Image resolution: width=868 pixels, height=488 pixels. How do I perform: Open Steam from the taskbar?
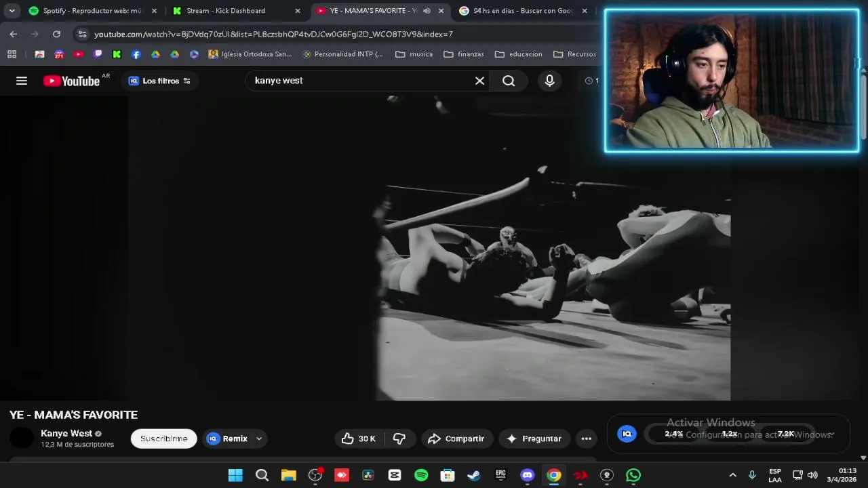click(x=474, y=475)
